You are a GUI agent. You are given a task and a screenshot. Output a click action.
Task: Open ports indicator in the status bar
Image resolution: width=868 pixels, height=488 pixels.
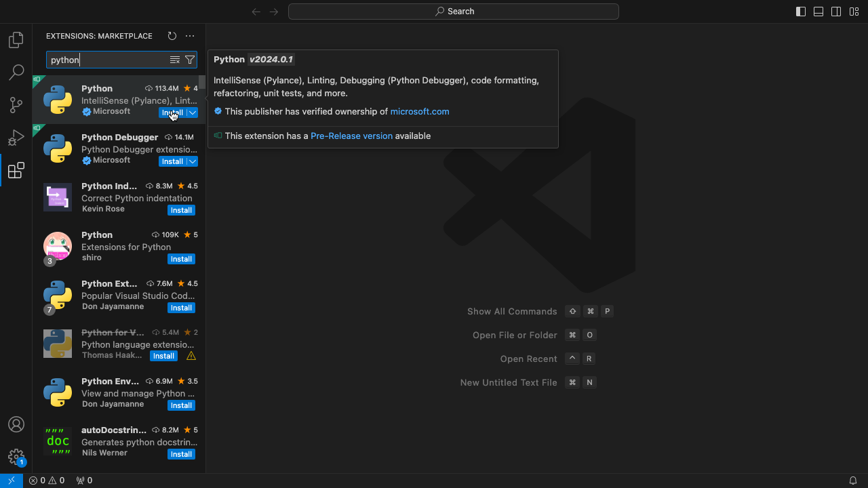(84, 481)
